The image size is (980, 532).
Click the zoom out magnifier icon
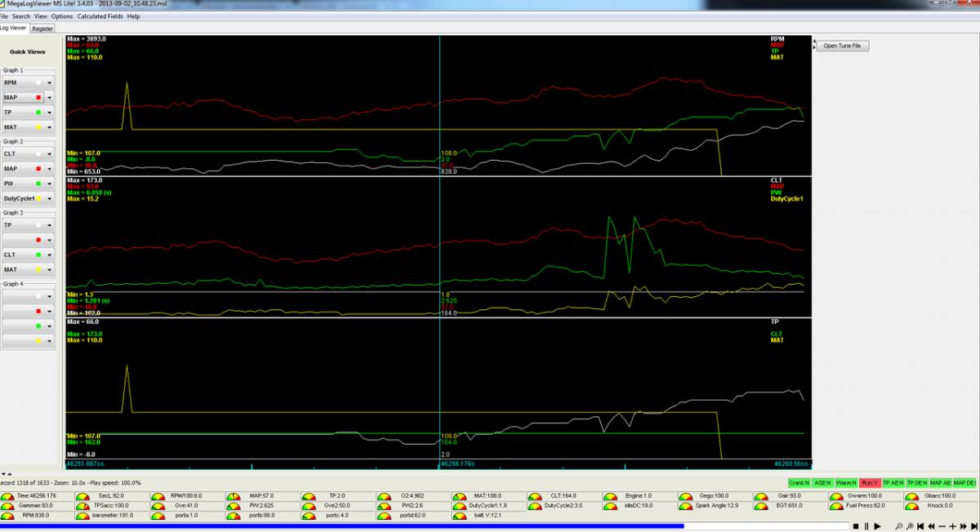click(899, 526)
